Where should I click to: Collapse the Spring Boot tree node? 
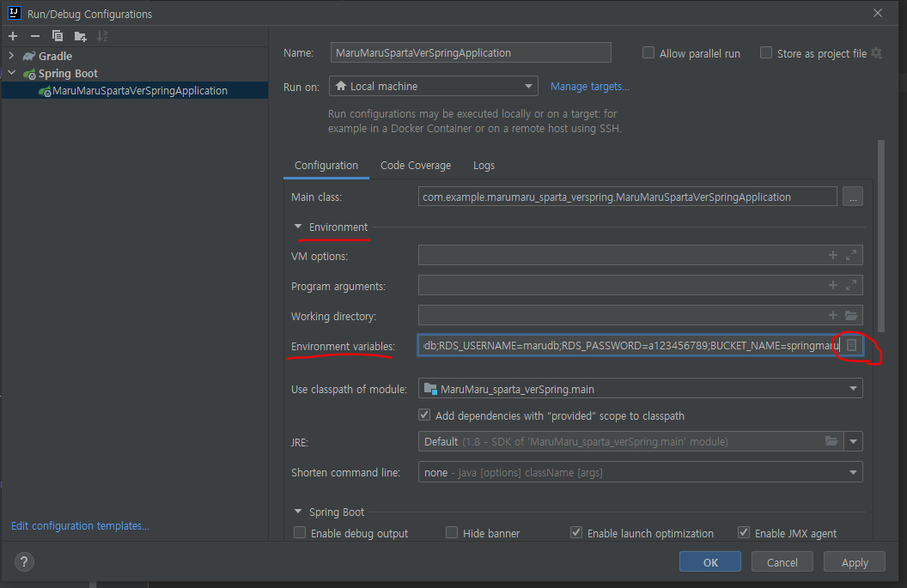[11, 74]
